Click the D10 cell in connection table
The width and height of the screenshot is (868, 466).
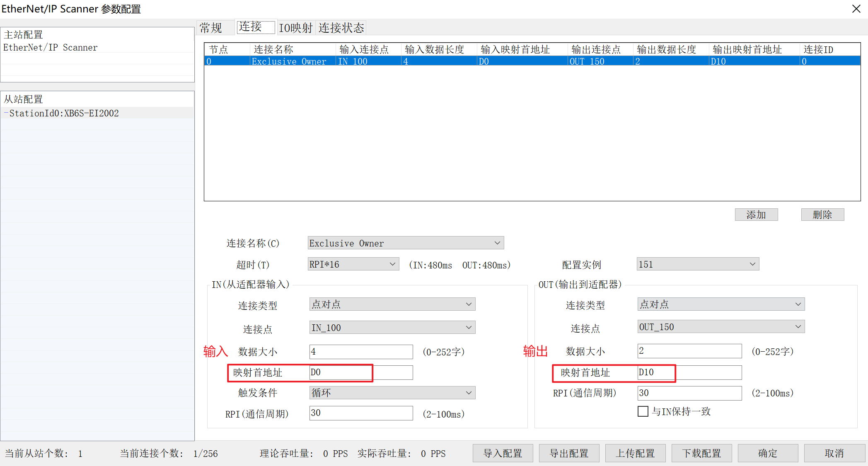coord(754,61)
